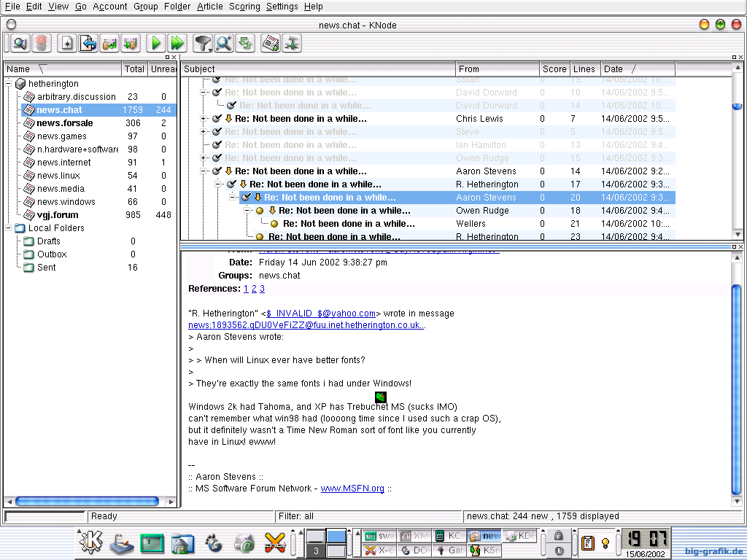Follow the www.MSFN.org link in signature
Viewport: 747px width, 560px height.
coord(352,489)
